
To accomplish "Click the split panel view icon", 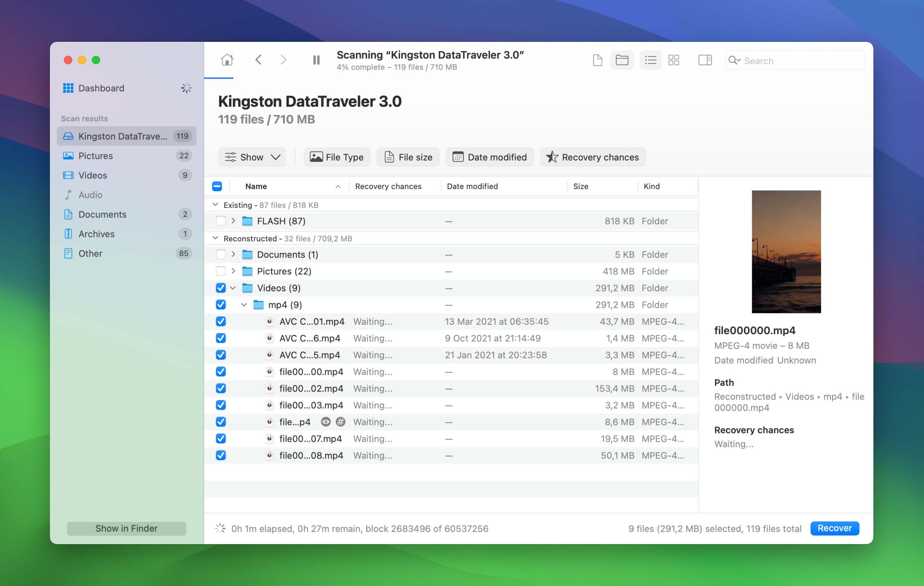I will point(705,61).
